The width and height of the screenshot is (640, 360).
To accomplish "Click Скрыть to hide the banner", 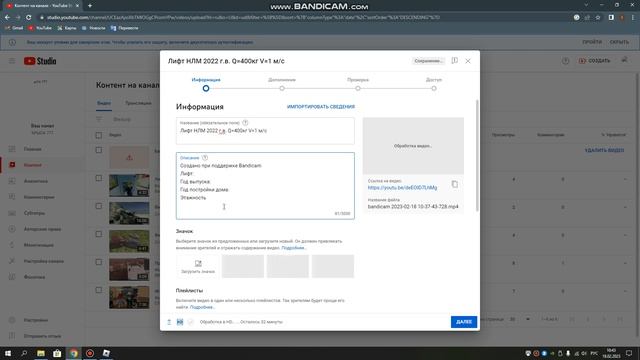I will 619,42.
